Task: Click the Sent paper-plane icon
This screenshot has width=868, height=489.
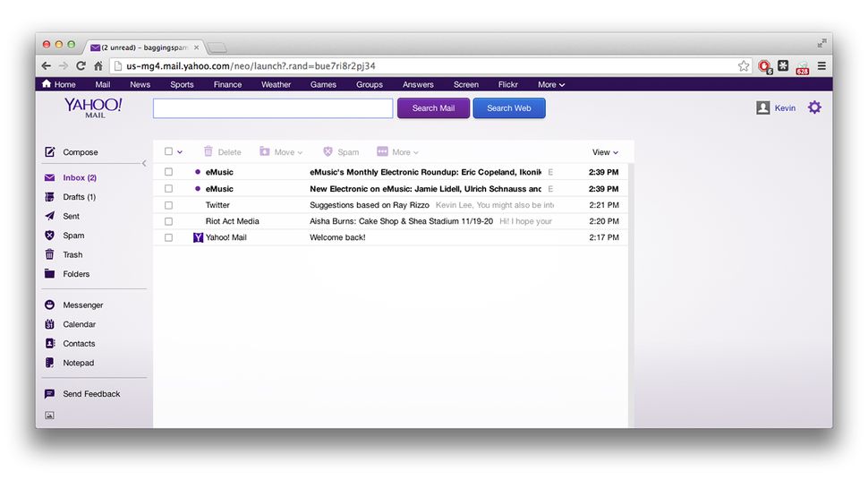Action: [x=50, y=216]
